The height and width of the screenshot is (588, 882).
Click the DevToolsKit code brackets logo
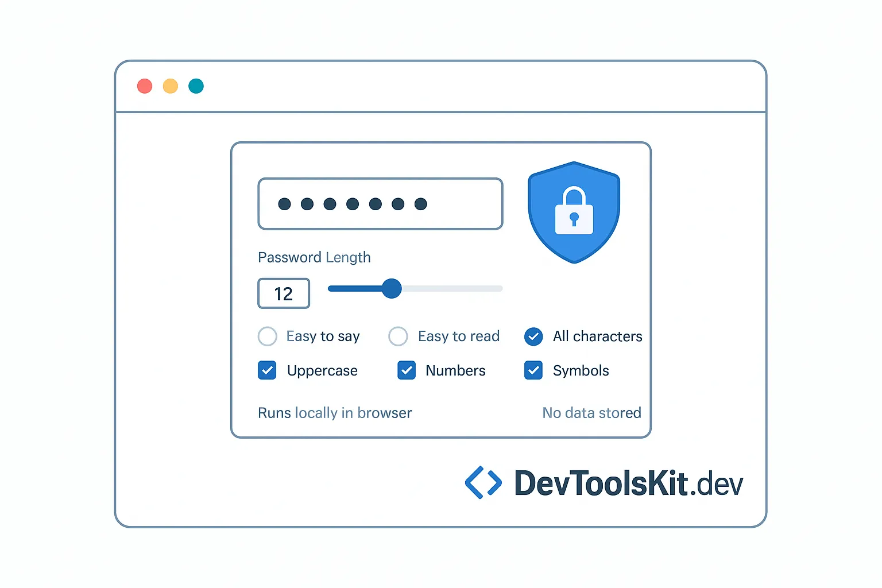tap(483, 482)
